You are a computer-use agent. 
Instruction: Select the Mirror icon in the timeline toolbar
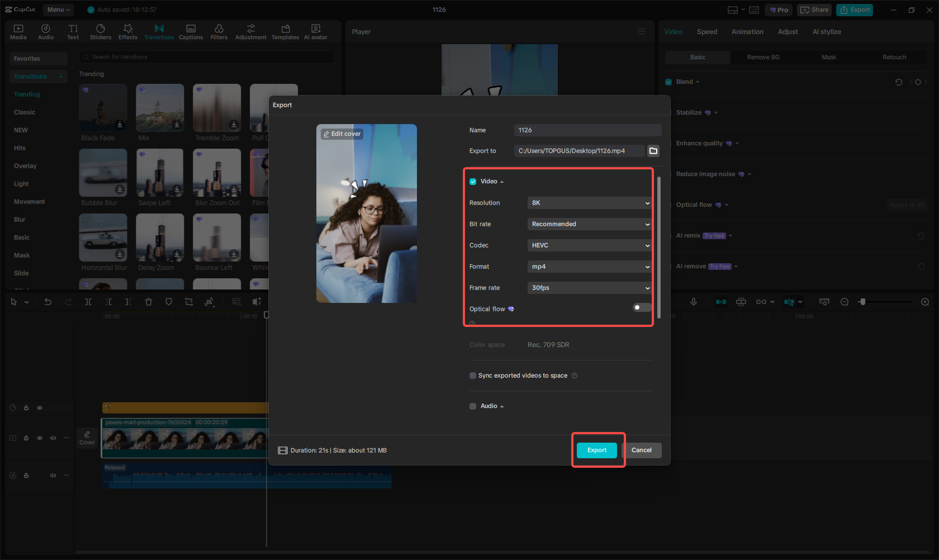coord(210,302)
